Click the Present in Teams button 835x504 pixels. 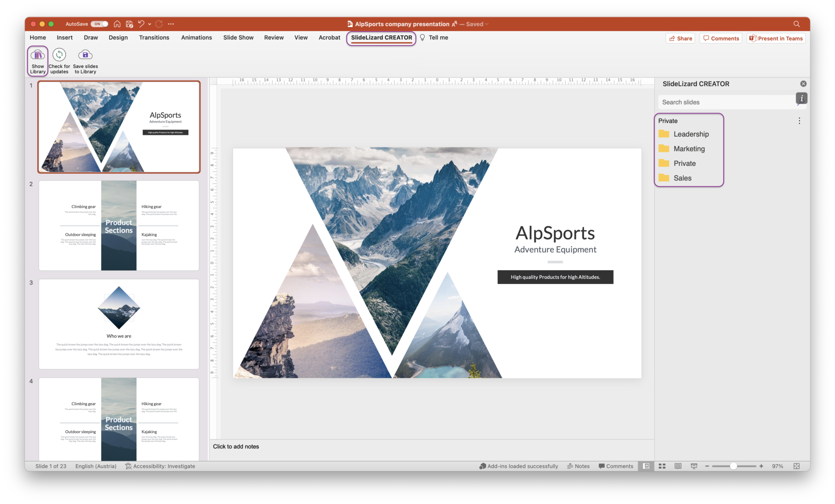click(776, 38)
